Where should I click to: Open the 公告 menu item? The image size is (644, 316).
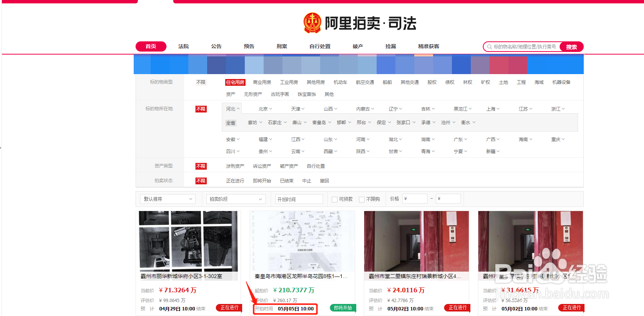tap(216, 46)
